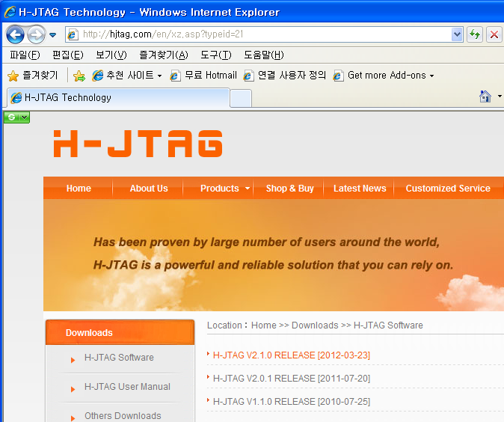Expand the green S icon dropdown arrow
This screenshot has width=504, height=422.
(25, 117)
